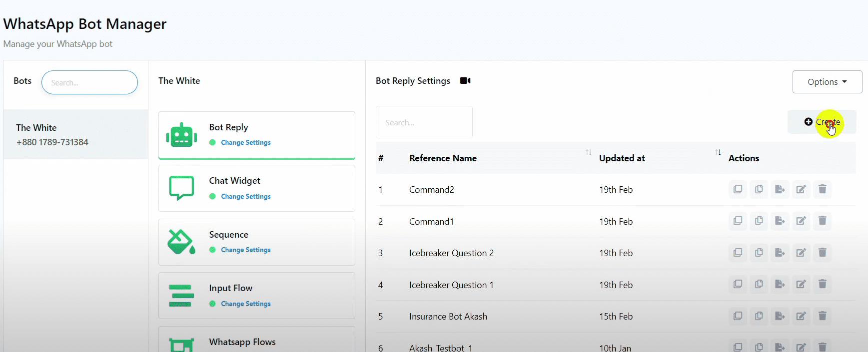Switch to the Input Flow section

(x=256, y=296)
